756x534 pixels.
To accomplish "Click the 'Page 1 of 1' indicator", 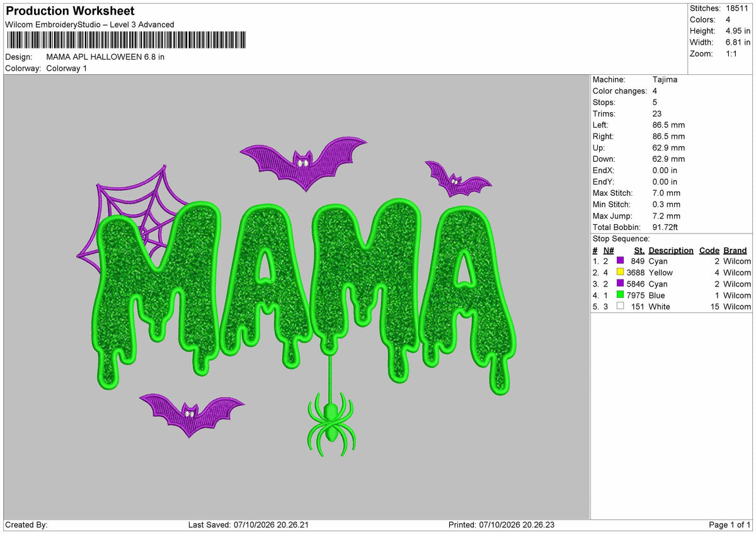I will tap(730, 525).
